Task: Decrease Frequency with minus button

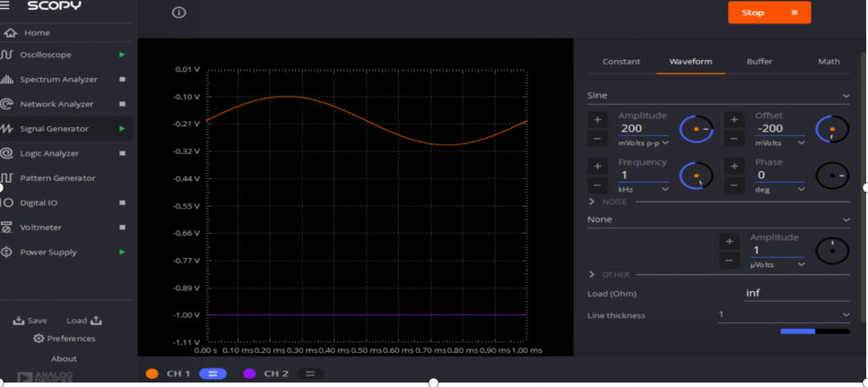Action: [x=597, y=185]
